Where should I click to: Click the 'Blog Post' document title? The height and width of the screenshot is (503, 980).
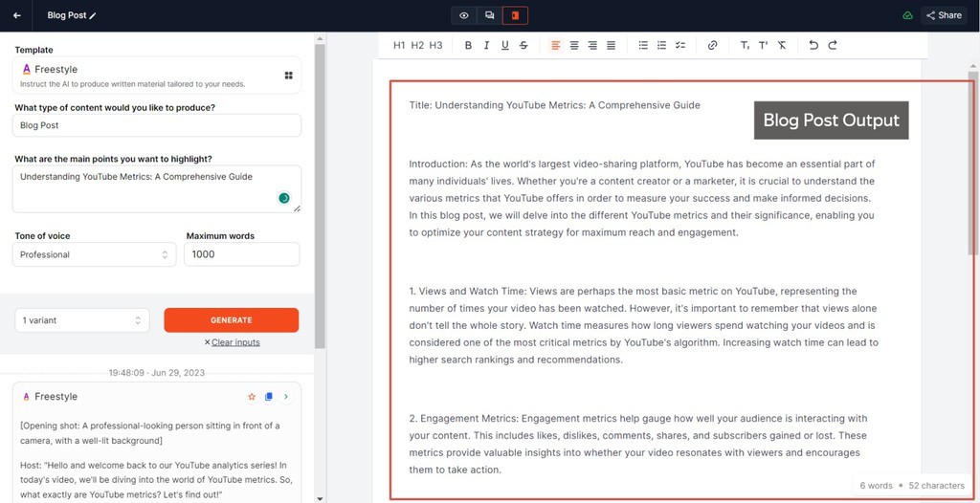[67, 15]
